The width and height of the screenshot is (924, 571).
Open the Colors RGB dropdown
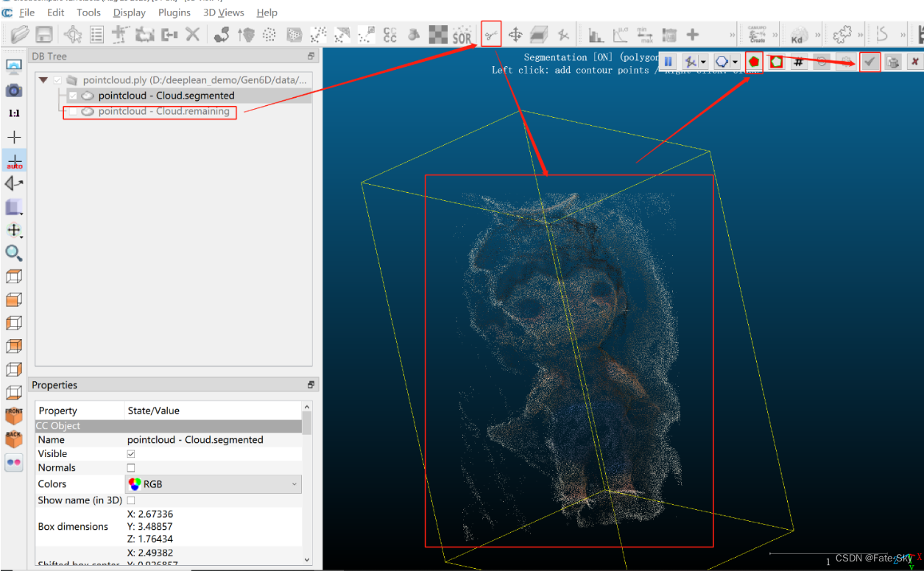coord(214,484)
